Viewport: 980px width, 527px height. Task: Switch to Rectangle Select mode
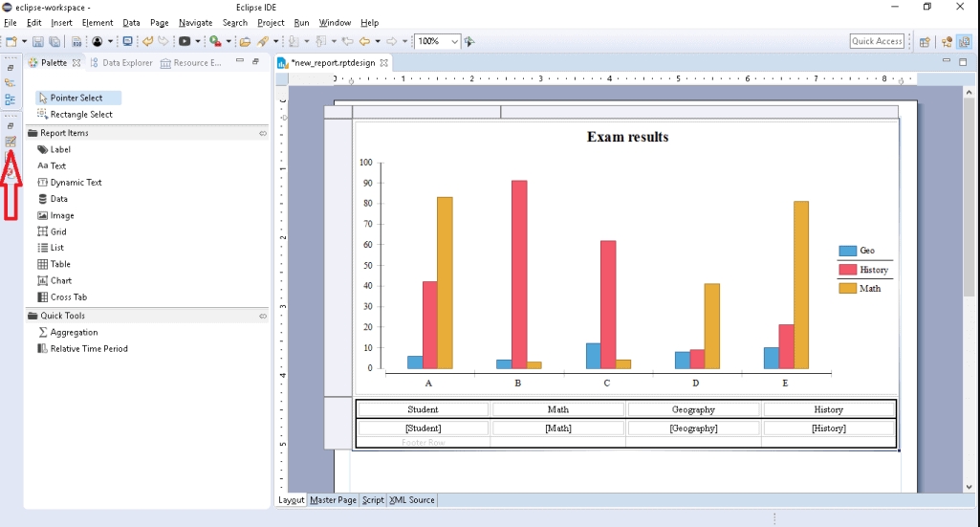tap(80, 114)
